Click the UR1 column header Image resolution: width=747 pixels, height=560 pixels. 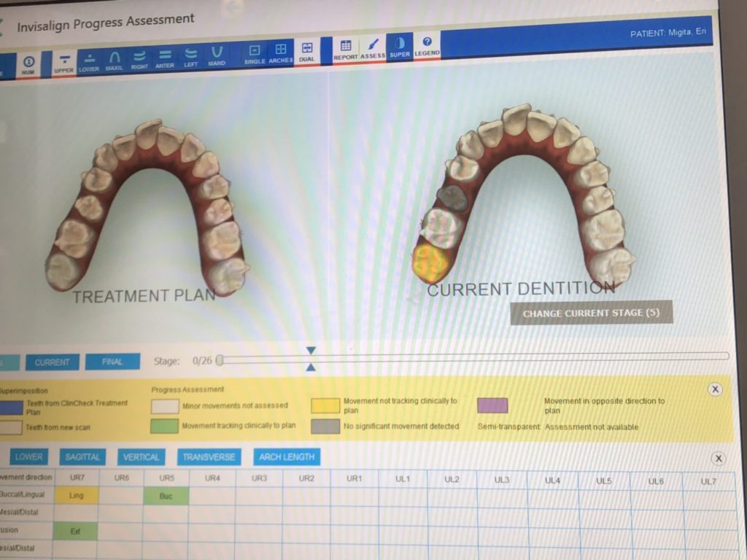[x=354, y=478]
